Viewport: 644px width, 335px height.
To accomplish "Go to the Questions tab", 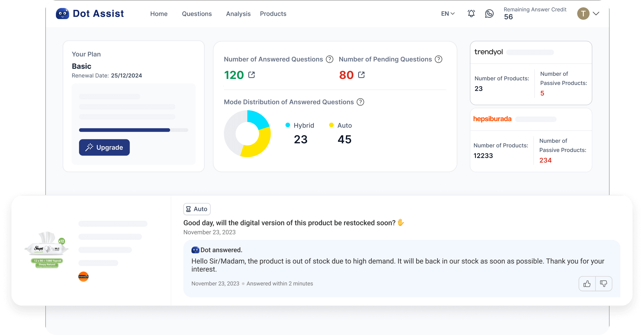I will (x=197, y=14).
